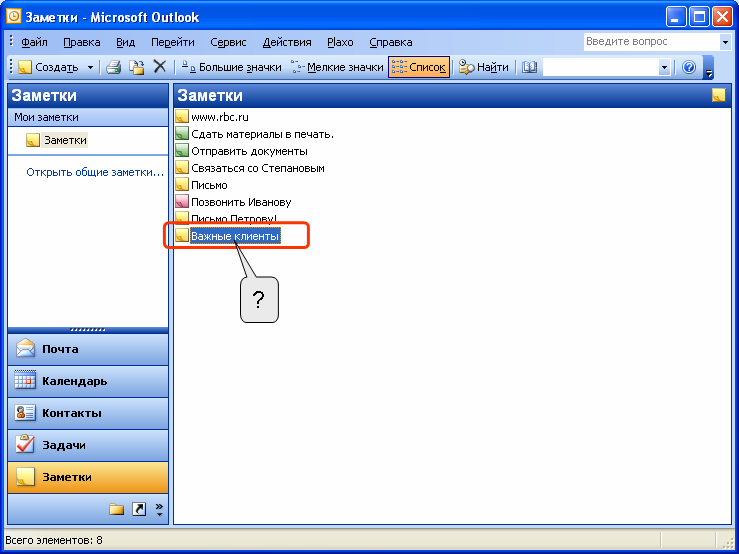
Task: Open the Plaxo menu
Action: tap(340, 42)
